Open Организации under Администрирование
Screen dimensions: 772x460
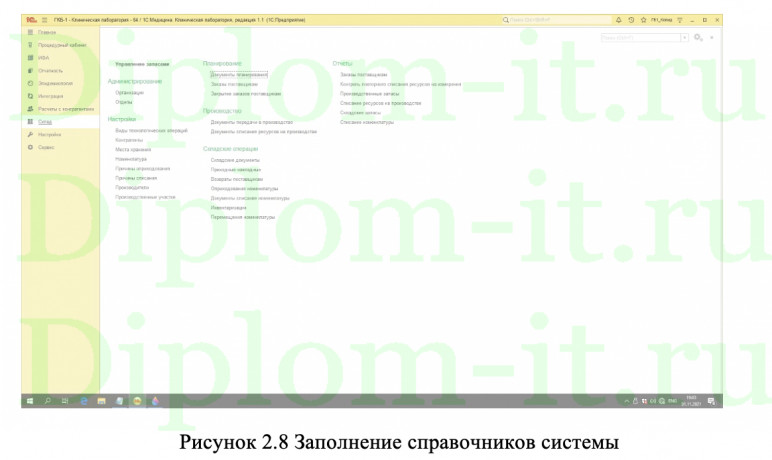(x=129, y=92)
